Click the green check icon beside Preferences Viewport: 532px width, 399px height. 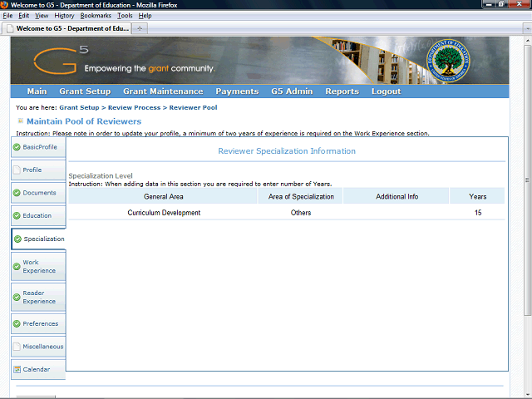(17, 324)
